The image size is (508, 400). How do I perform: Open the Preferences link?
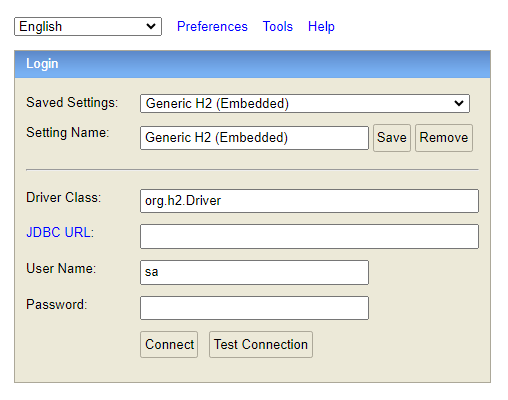click(212, 26)
